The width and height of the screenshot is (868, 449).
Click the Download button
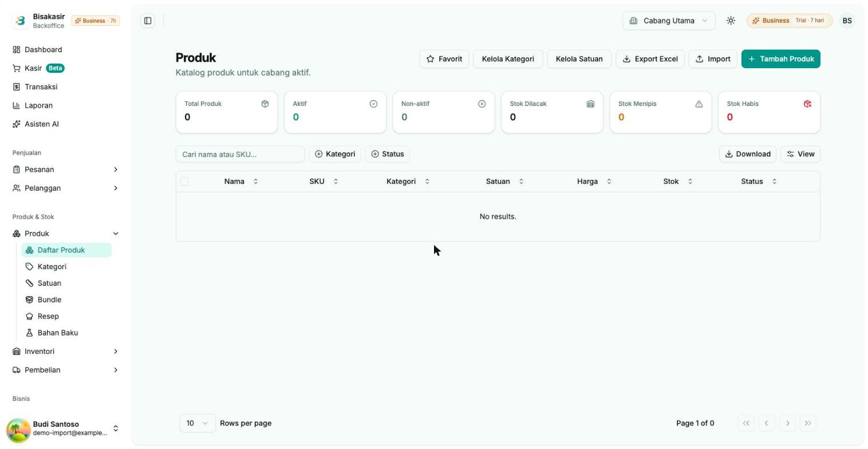point(748,154)
